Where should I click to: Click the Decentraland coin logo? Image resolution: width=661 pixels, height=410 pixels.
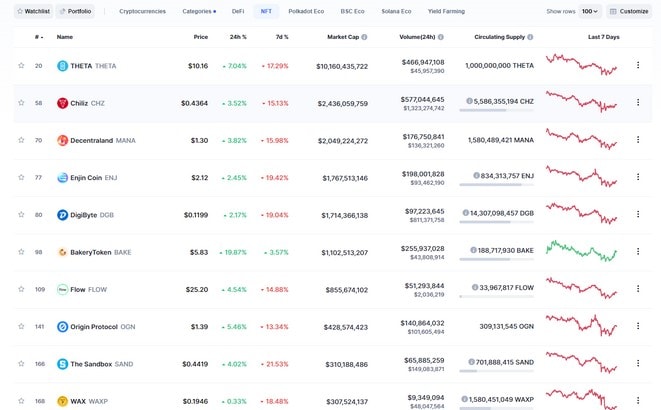(62, 140)
